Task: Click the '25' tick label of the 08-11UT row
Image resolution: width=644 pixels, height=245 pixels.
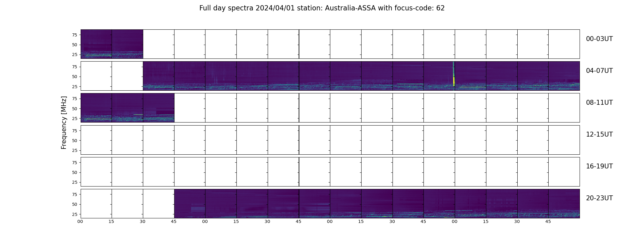Action: (75, 119)
